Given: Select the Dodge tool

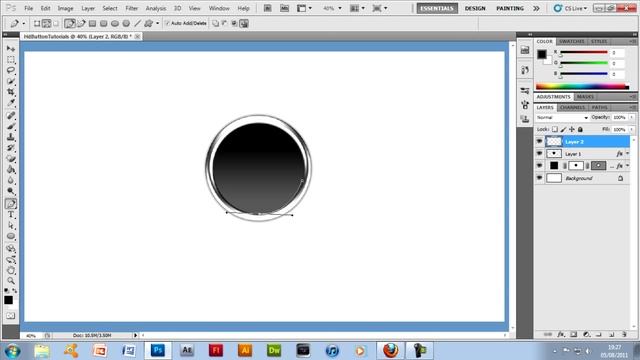Looking at the screenshot, I should 11,191.
